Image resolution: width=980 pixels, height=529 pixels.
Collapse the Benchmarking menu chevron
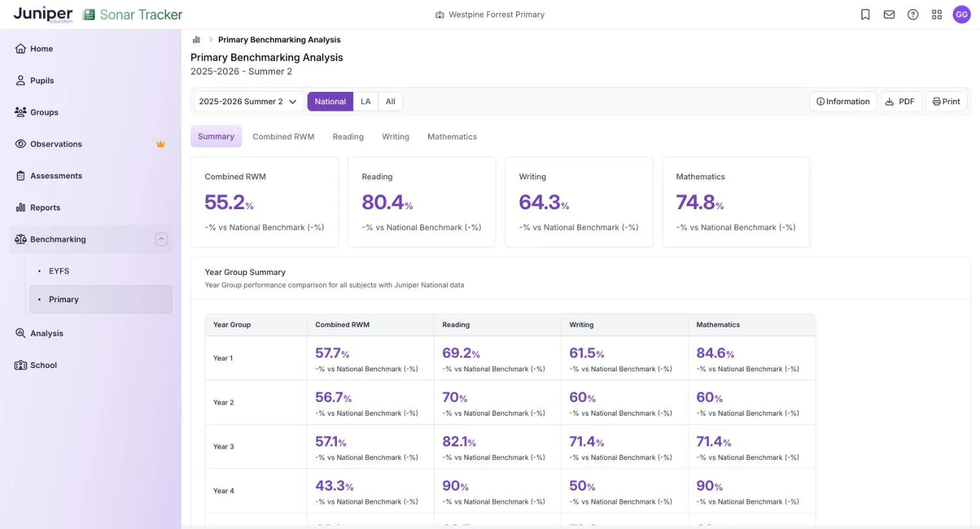(x=161, y=239)
